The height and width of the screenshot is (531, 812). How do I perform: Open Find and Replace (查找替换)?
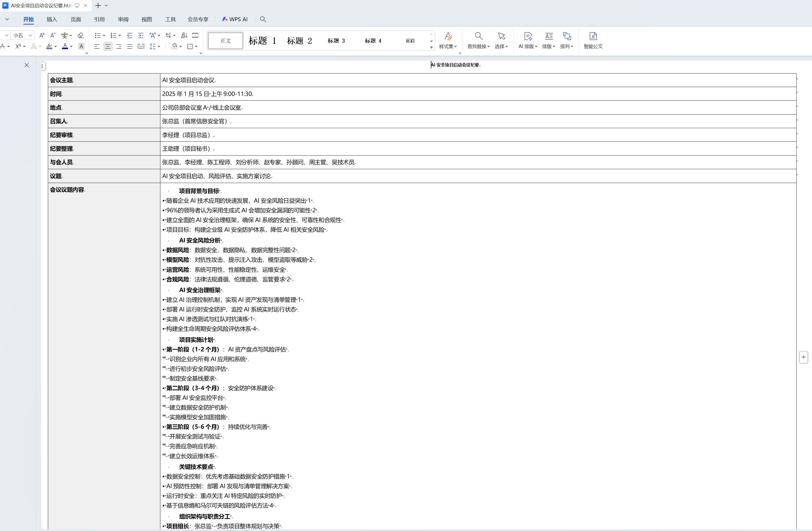tap(478, 37)
